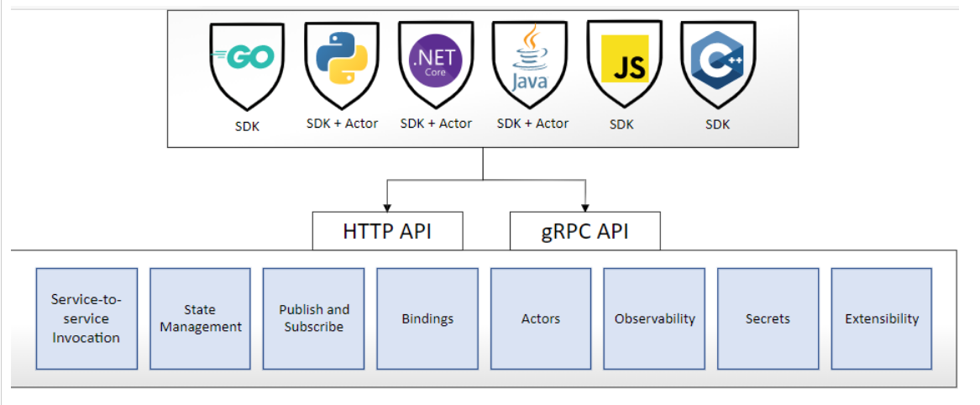The width and height of the screenshot is (980, 405).
Task: Click the SDK label under Go
Action: [x=247, y=126]
